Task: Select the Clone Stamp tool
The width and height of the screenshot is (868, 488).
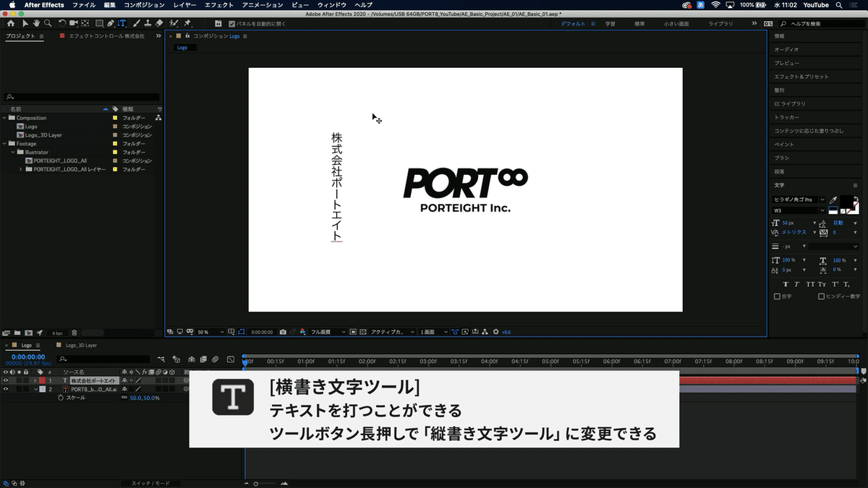Action: (x=148, y=23)
